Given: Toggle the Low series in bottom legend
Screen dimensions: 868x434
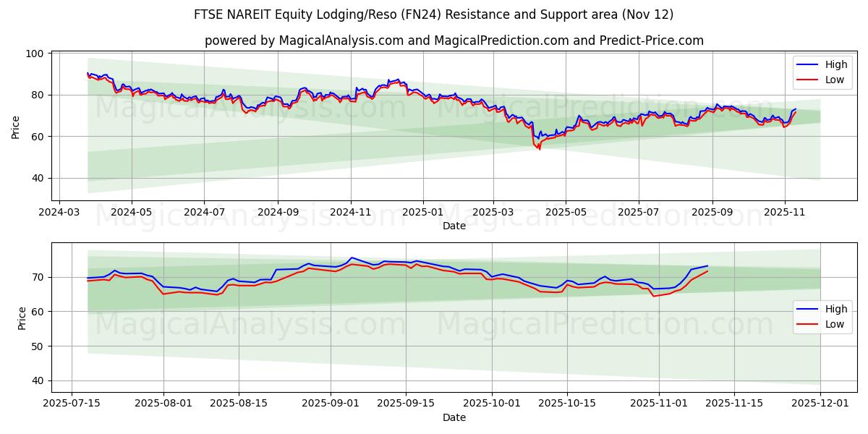Looking at the screenshot, I should click(832, 324).
